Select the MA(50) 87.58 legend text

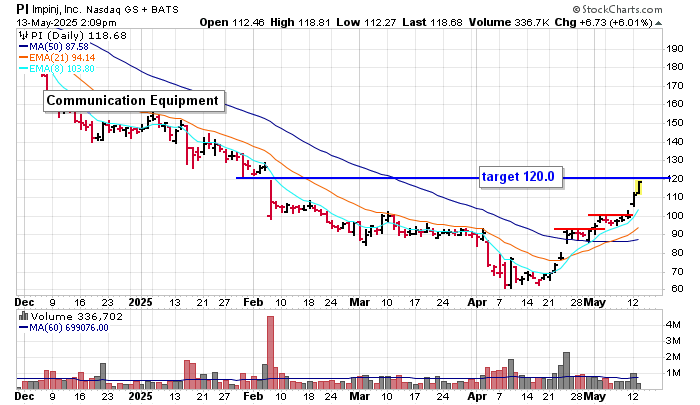pyautogui.click(x=59, y=46)
